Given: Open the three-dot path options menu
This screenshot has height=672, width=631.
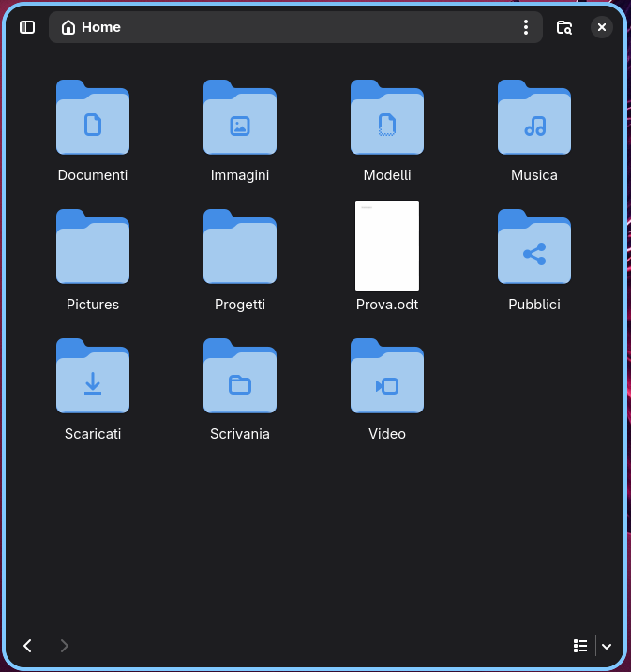Looking at the screenshot, I should (x=526, y=27).
